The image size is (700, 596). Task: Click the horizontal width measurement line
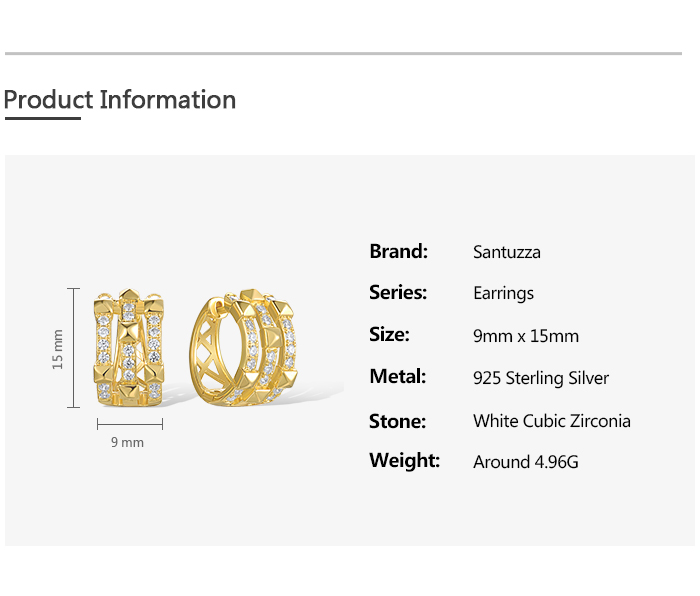point(129,424)
